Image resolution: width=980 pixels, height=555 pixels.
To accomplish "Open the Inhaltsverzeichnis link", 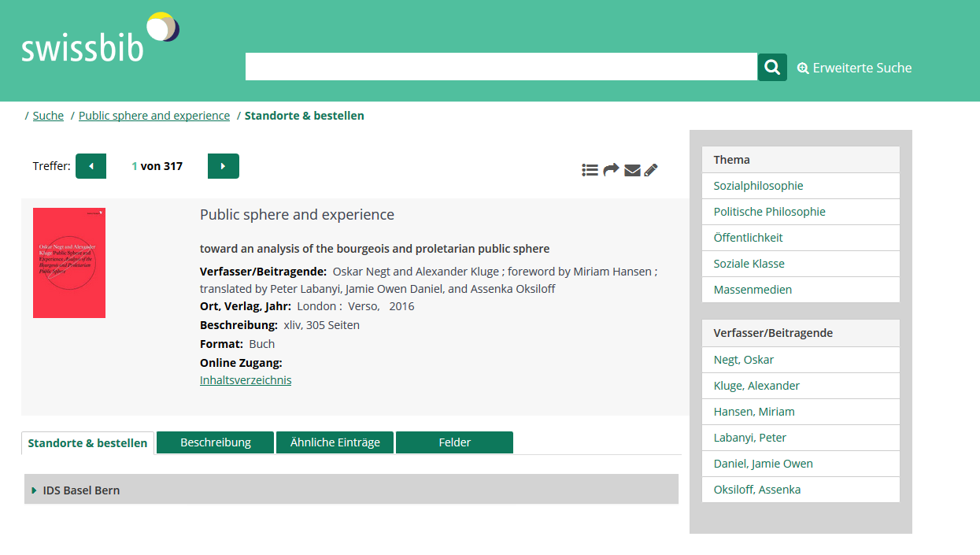I will click(246, 380).
